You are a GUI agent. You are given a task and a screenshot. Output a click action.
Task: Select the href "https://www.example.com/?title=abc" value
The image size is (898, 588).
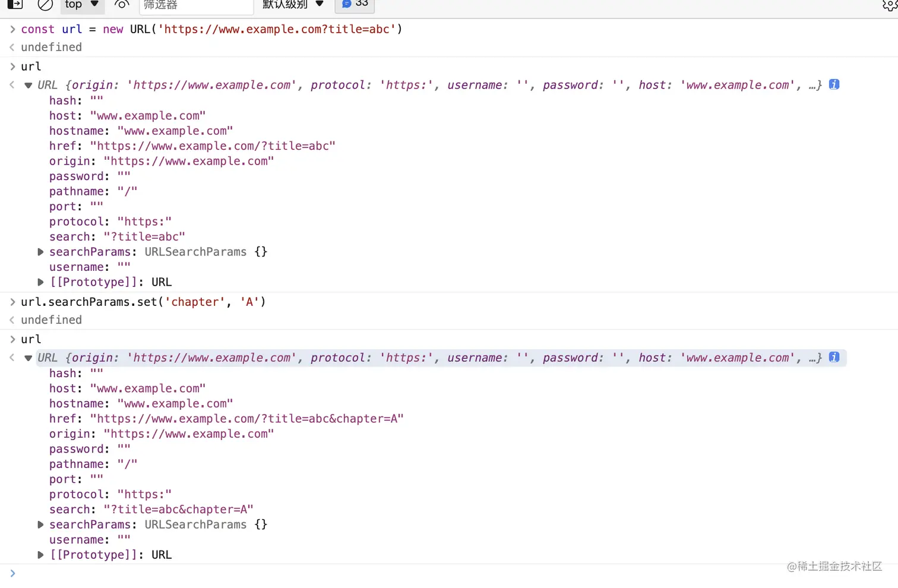[x=213, y=146]
